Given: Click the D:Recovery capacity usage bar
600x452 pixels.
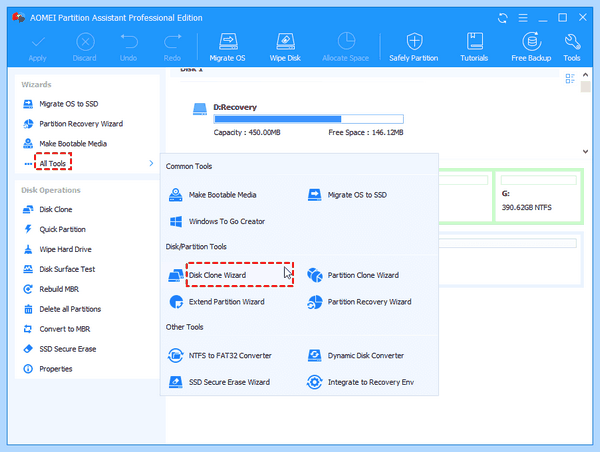Looking at the screenshot, I should [x=308, y=119].
